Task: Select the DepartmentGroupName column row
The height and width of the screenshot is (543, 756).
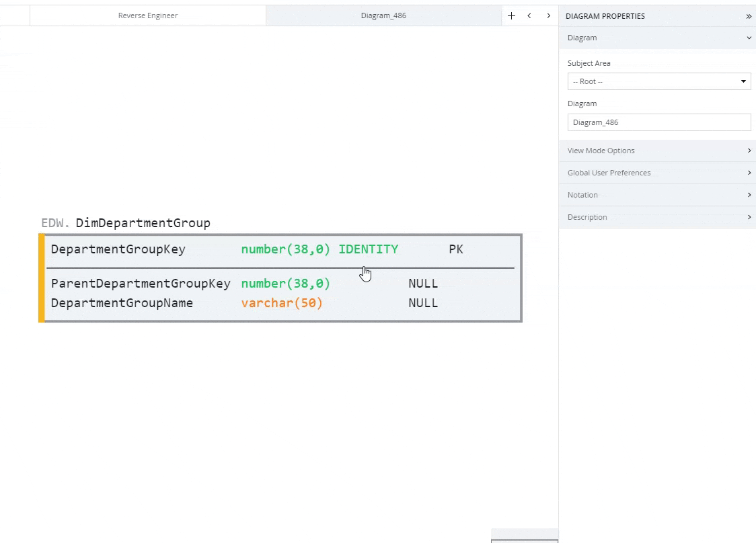Action: coord(202,302)
